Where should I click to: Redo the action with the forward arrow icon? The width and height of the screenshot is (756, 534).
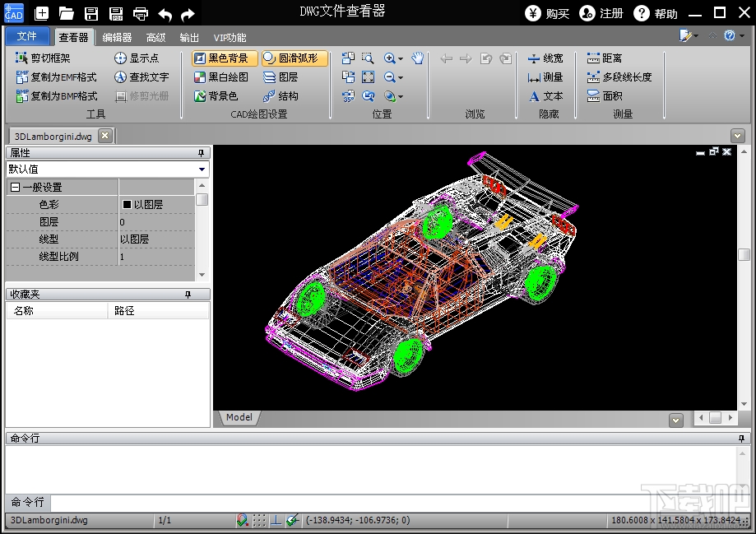(x=188, y=14)
